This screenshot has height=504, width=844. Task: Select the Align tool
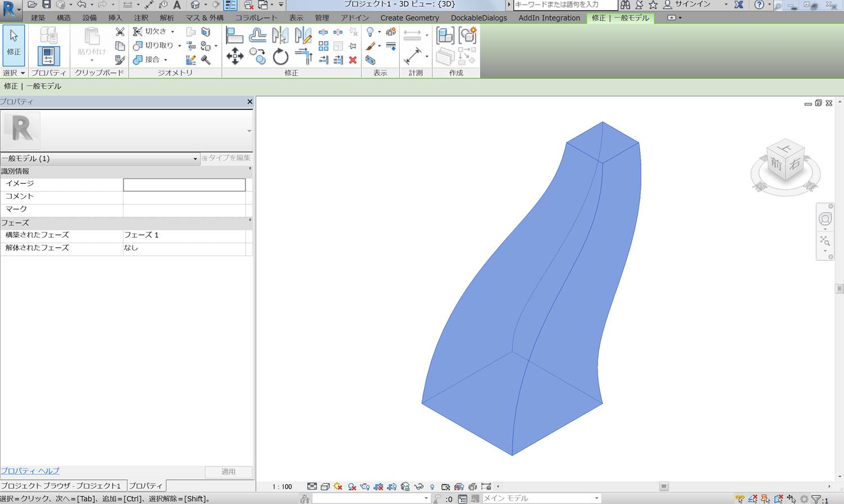tap(234, 36)
